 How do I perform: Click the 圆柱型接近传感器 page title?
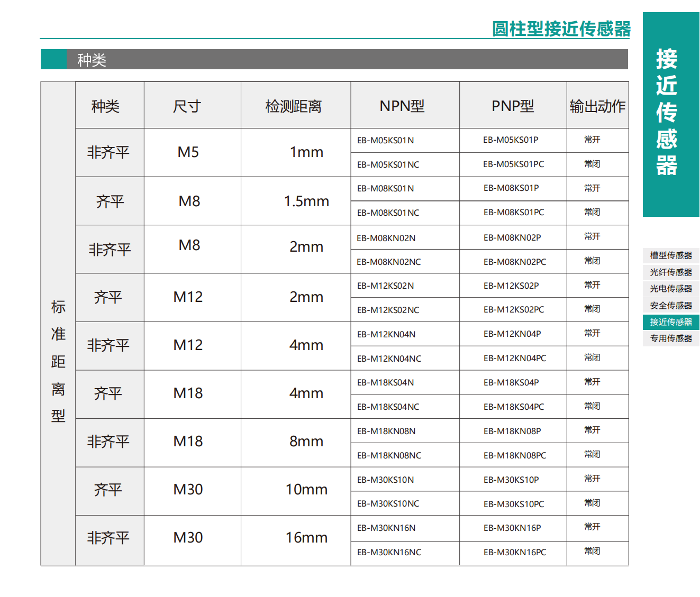[561, 29]
